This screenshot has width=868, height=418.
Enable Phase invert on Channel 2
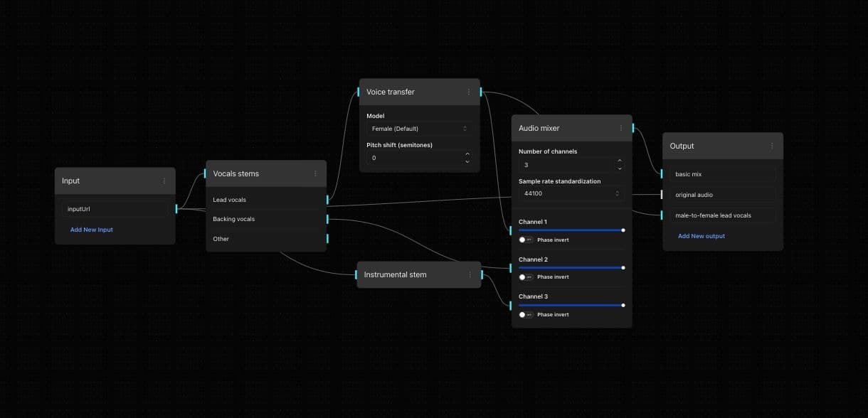click(526, 277)
